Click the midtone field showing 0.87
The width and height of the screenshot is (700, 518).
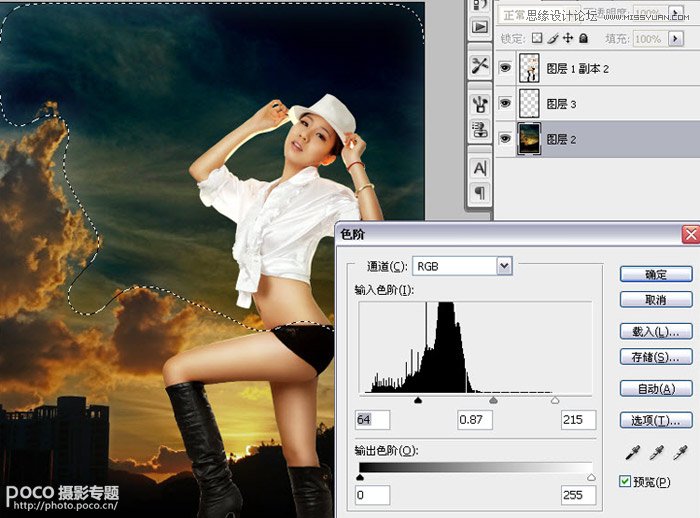point(475,420)
